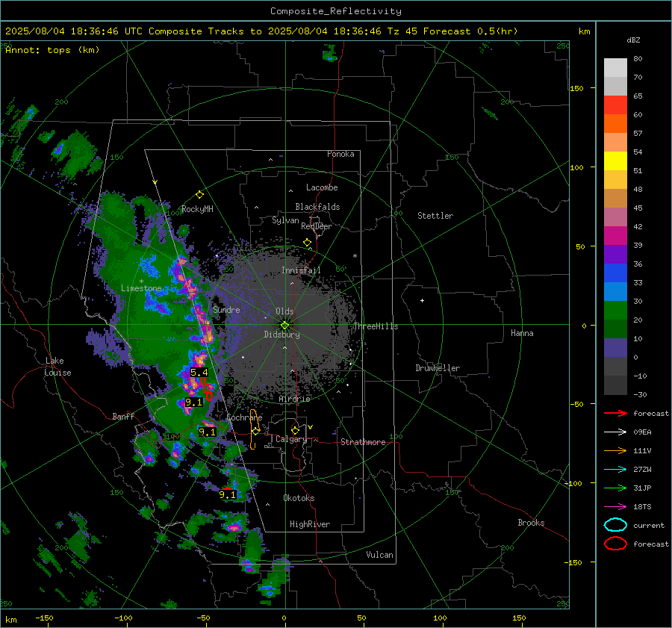Click the ThreeHills label
Screen dimensions: 672x628
pyautogui.click(x=376, y=326)
